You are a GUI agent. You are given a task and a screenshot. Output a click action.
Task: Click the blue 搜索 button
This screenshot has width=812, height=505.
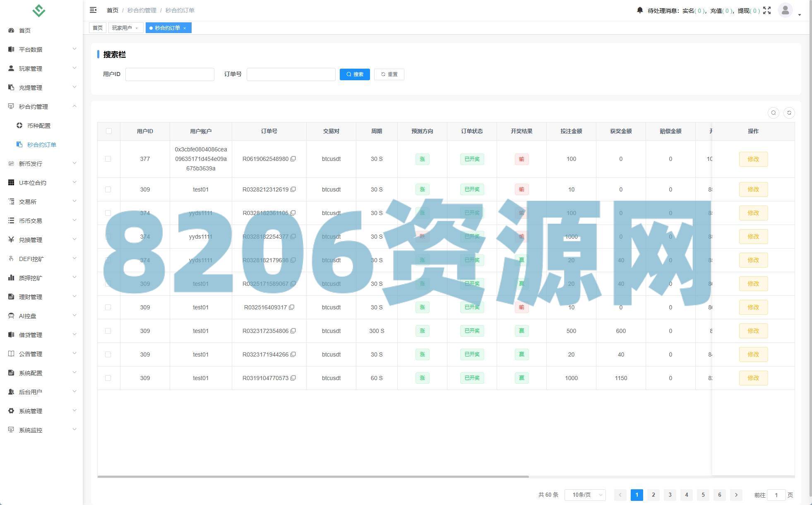tap(355, 74)
